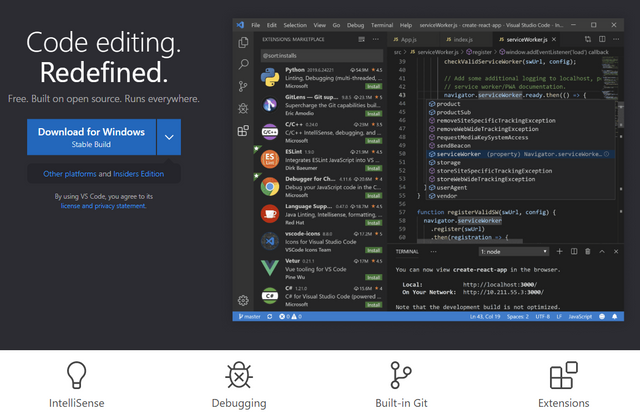640x419 pixels.
Task: Click the filter list icon in Extensions header
Action: tap(362, 39)
